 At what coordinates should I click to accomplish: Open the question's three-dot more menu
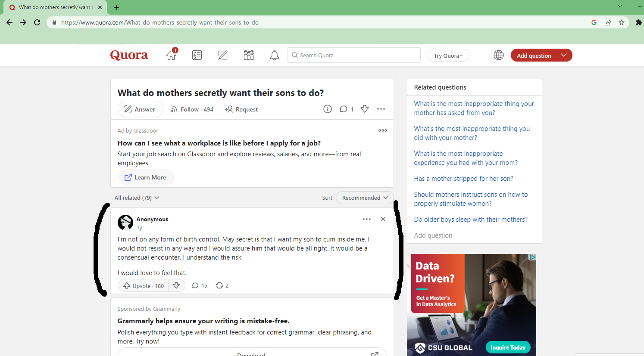point(381,109)
